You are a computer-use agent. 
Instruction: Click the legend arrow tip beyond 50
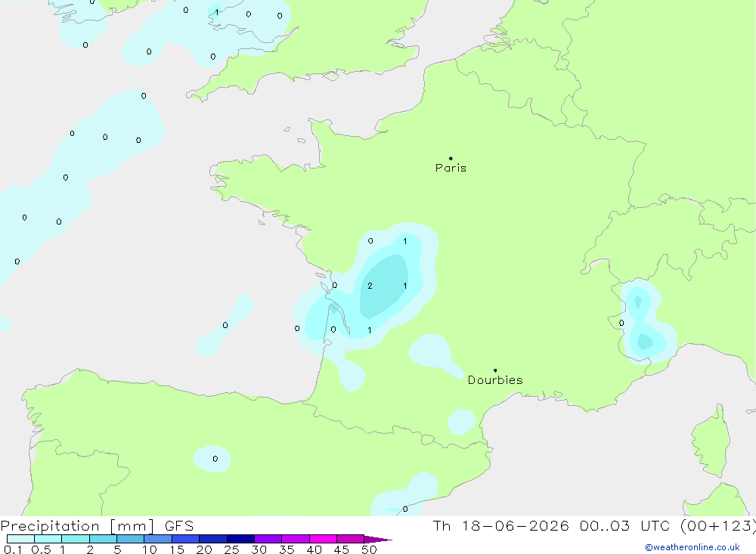click(x=378, y=540)
